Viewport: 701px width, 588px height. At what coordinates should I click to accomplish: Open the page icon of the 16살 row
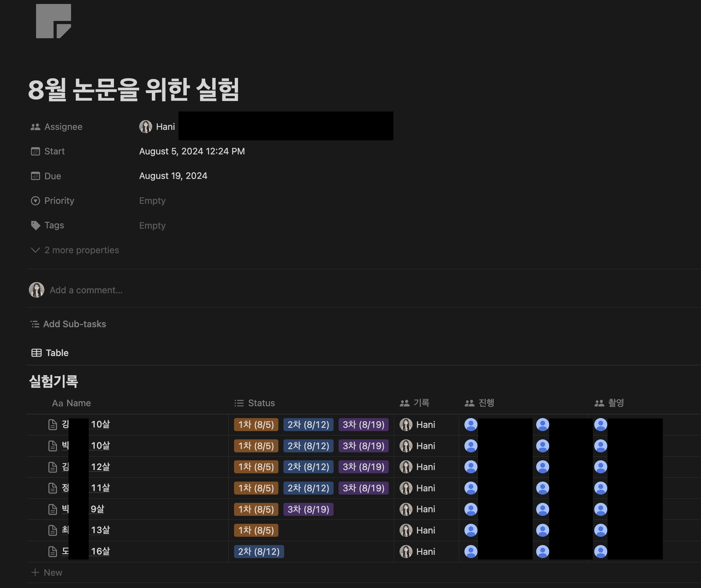(53, 551)
